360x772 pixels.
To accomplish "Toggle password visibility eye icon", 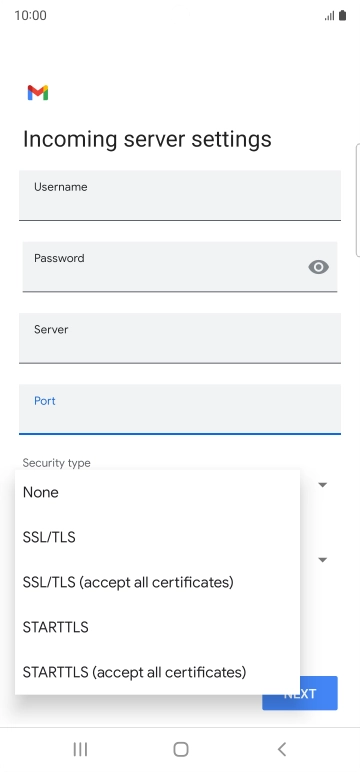I will (x=319, y=267).
